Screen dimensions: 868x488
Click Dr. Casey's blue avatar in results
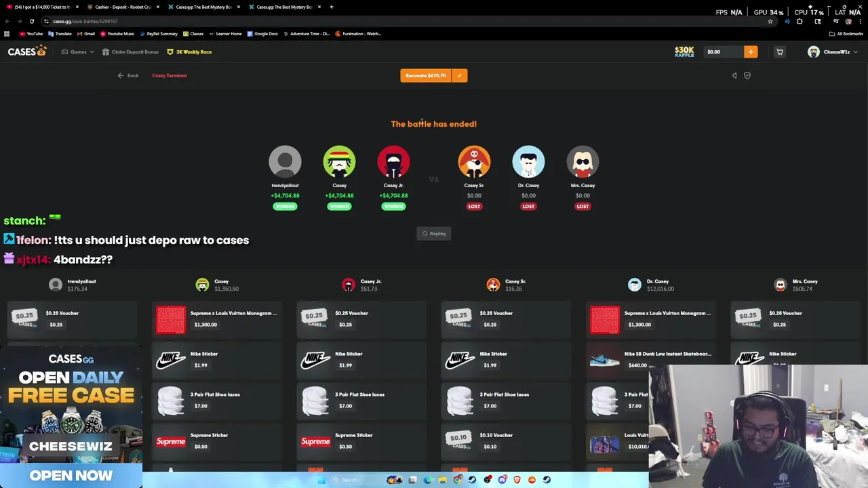528,162
